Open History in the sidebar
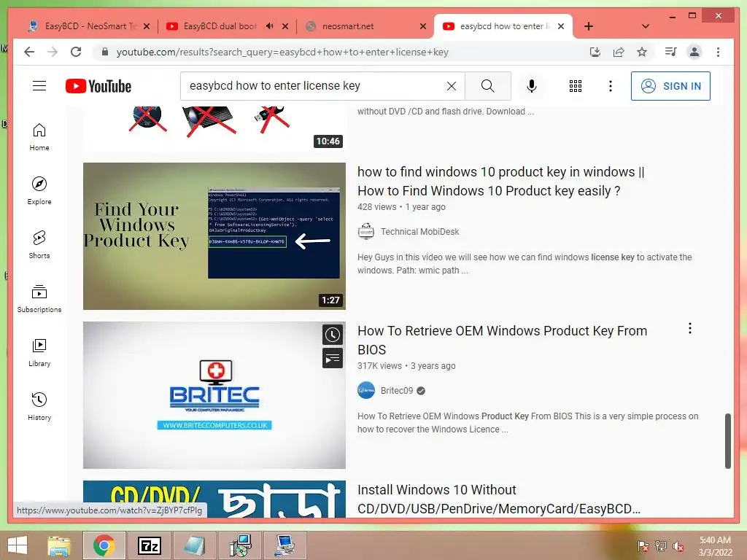This screenshot has width=747, height=560. coord(39,406)
